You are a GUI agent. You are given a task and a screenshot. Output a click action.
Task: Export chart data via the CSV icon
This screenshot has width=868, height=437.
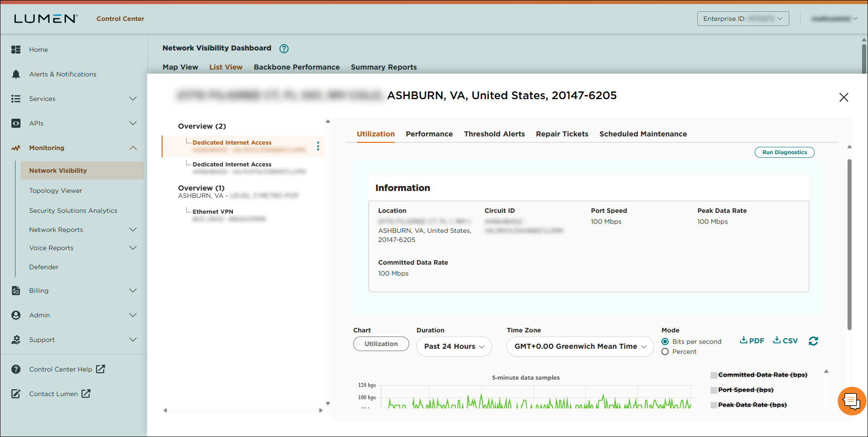tap(785, 340)
